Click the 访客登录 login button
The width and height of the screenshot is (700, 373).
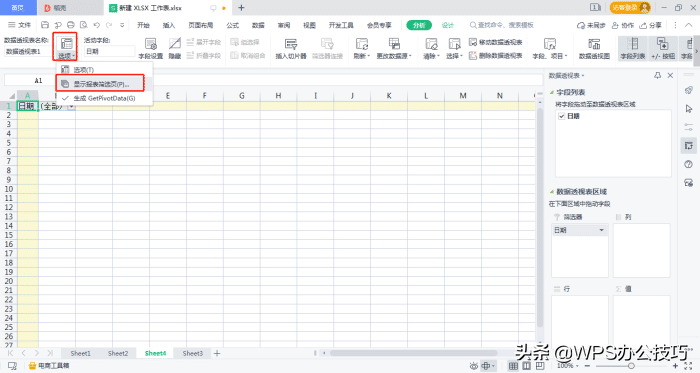click(x=630, y=8)
